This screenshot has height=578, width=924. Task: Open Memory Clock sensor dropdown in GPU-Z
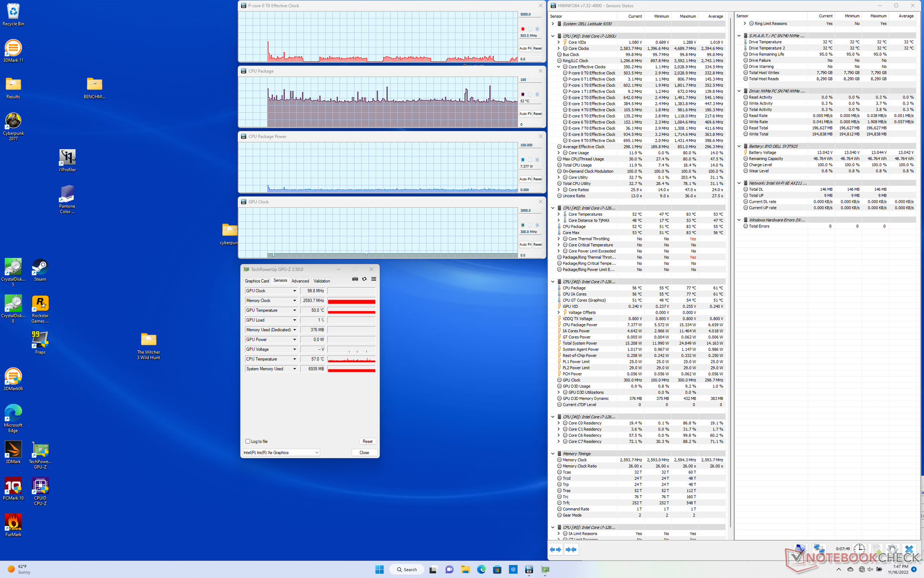coord(295,301)
